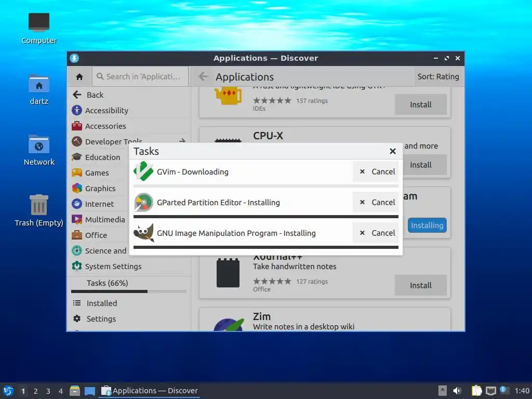Viewport: 532px width, 399px height.
Task: Click the 1:40 clock on the taskbar
Action: tap(522, 391)
